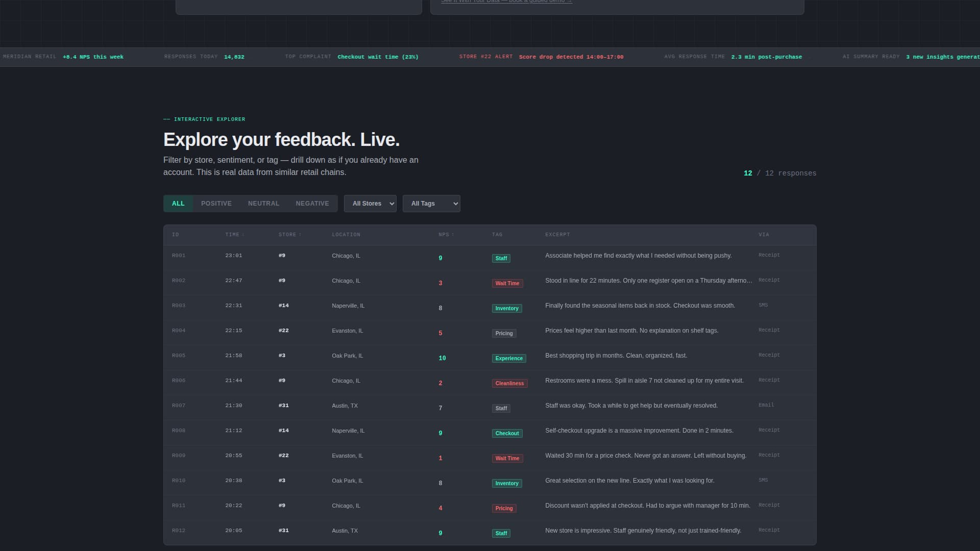Open excerpt "Best shopping trip in months"

pos(616,356)
